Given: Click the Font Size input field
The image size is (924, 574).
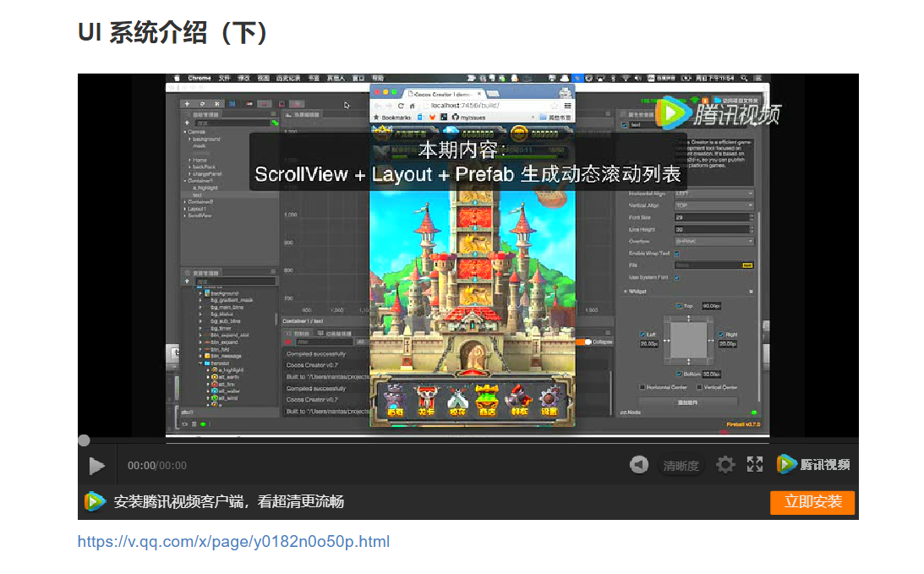Looking at the screenshot, I should [x=714, y=217].
